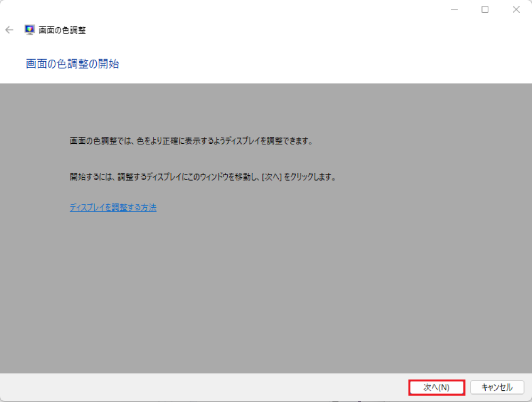The width and height of the screenshot is (532, 402).
Task: Click the blank title bar area
Action: [237, 10]
